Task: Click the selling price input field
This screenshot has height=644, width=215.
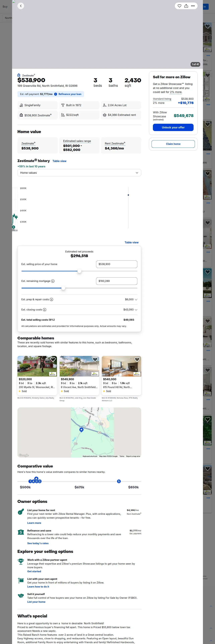Action: click(x=117, y=264)
